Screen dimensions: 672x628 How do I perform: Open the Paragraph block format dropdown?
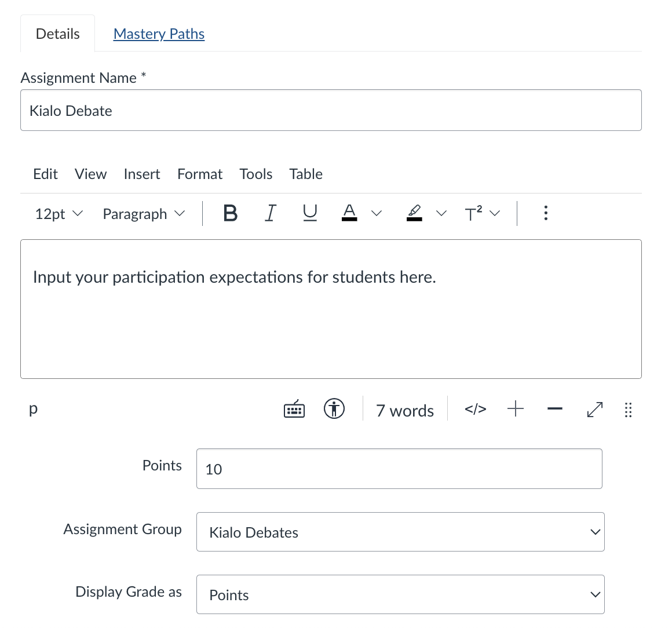coord(144,214)
